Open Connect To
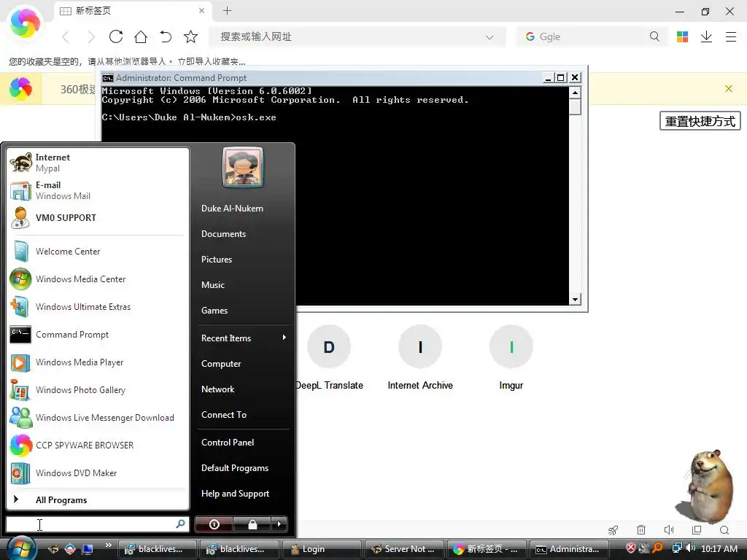This screenshot has height=560, width=747. [224, 415]
